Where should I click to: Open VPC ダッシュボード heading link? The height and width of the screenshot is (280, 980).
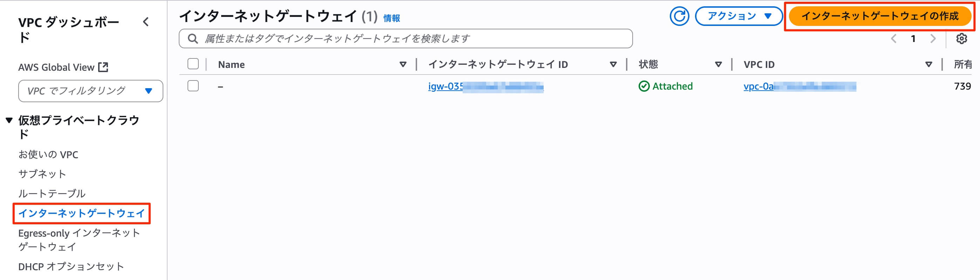pos(69,30)
